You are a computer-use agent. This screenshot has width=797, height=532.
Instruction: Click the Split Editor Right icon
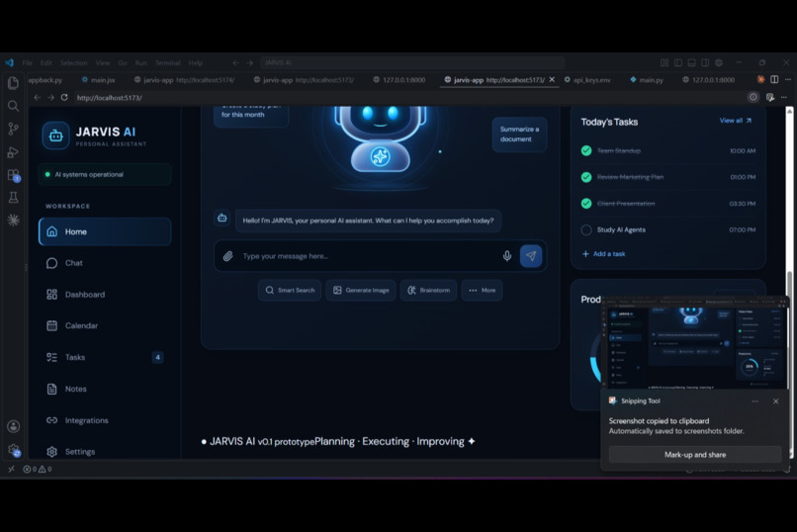click(x=774, y=80)
